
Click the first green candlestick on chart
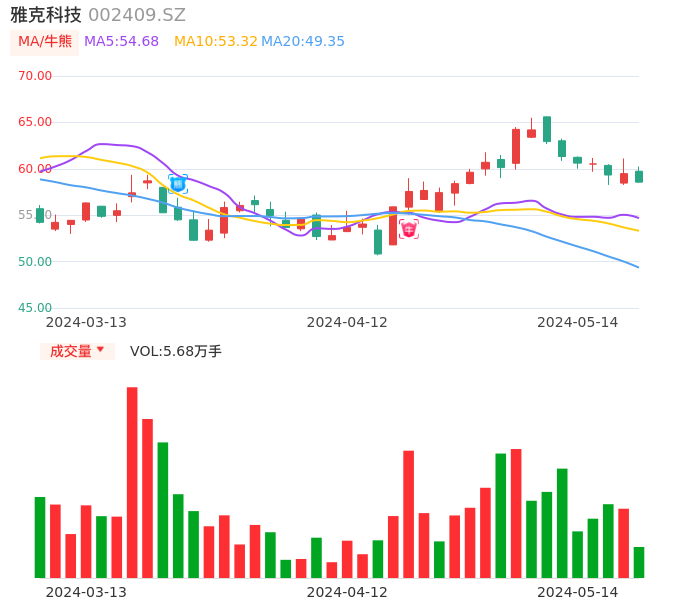pos(40,215)
